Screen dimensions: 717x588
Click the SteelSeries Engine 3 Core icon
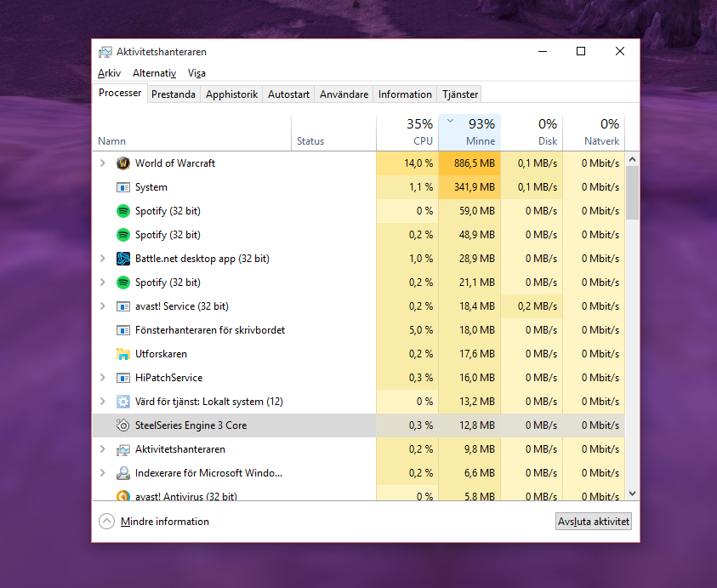point(123,425)
